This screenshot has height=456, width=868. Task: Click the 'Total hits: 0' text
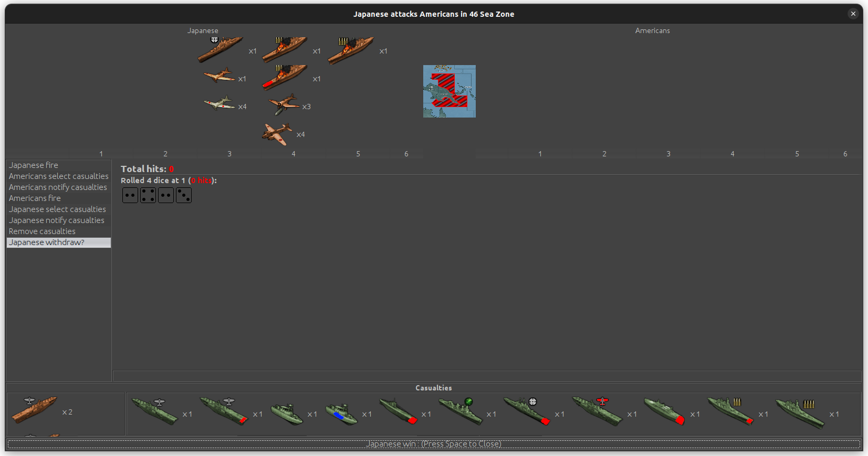147,169
